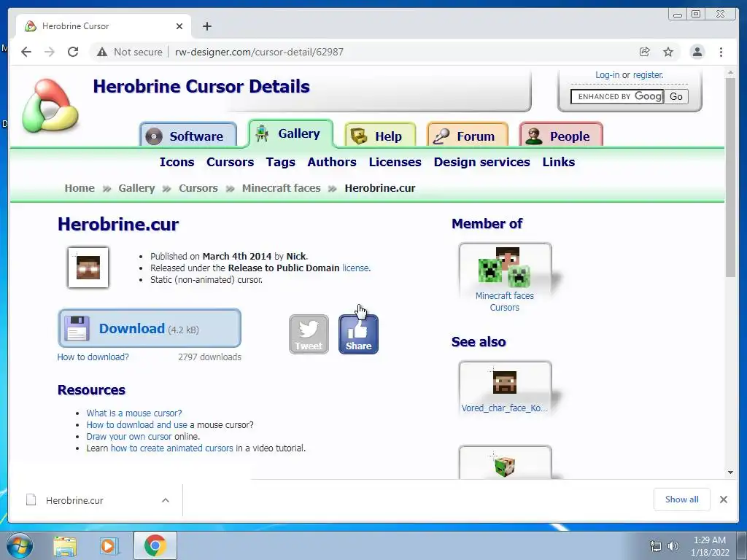Click the page scrollbar down arrow
The image size is (747, 560).
tap(730, 472)
